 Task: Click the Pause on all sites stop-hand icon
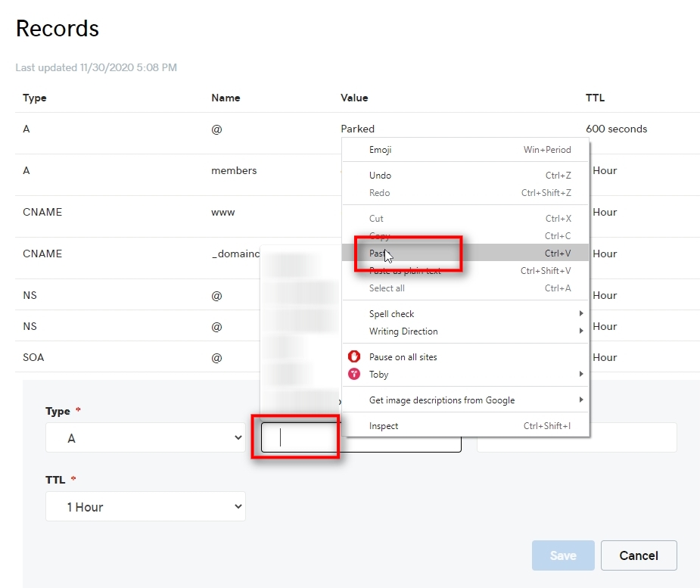click(354, 356)
